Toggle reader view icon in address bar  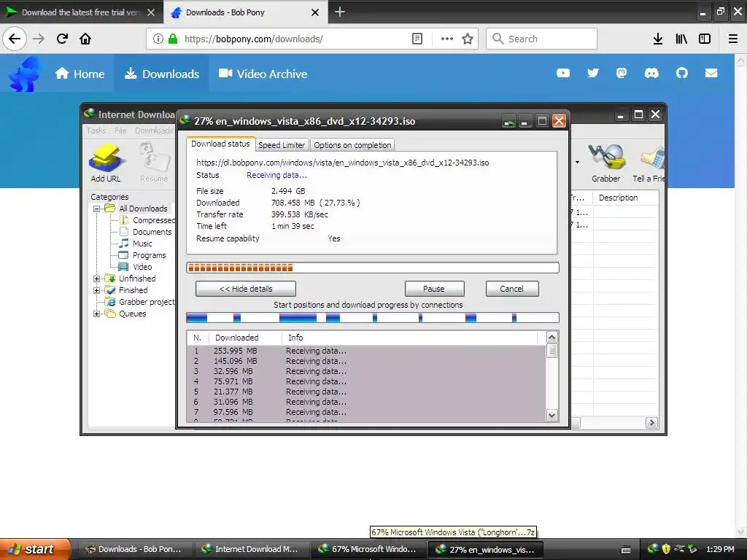click(417, 39)
